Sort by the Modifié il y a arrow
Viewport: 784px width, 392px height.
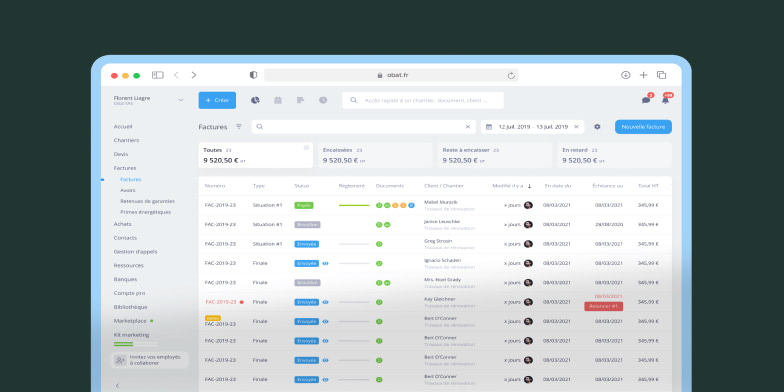530,186
